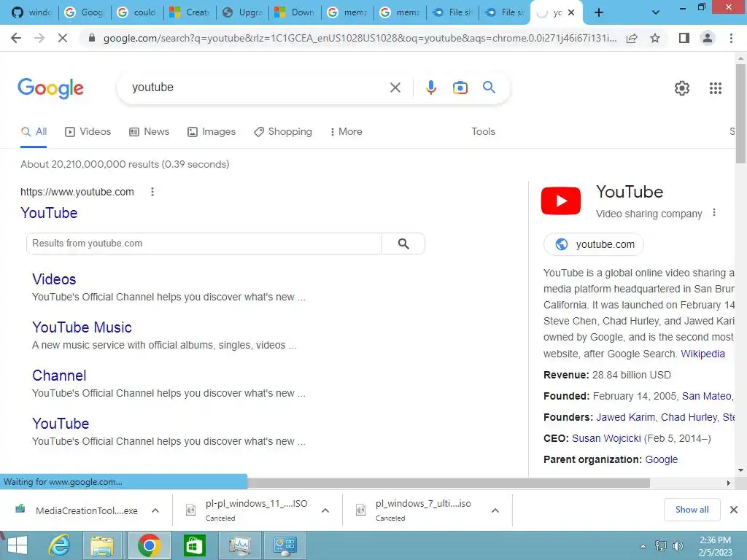Start voice search with microphone

coord(430,87)
